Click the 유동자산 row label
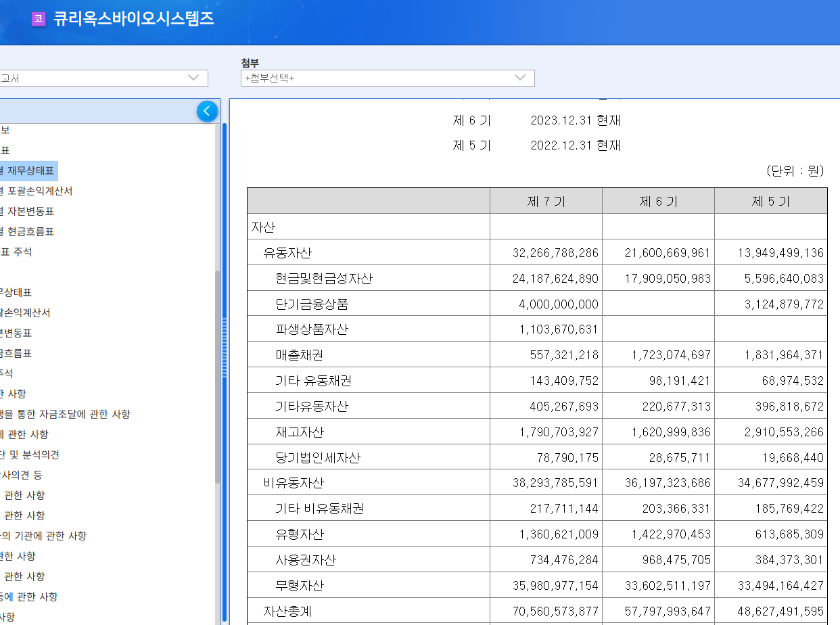The image size is (840, 625). pyautogui.click(x=287, y=253)
